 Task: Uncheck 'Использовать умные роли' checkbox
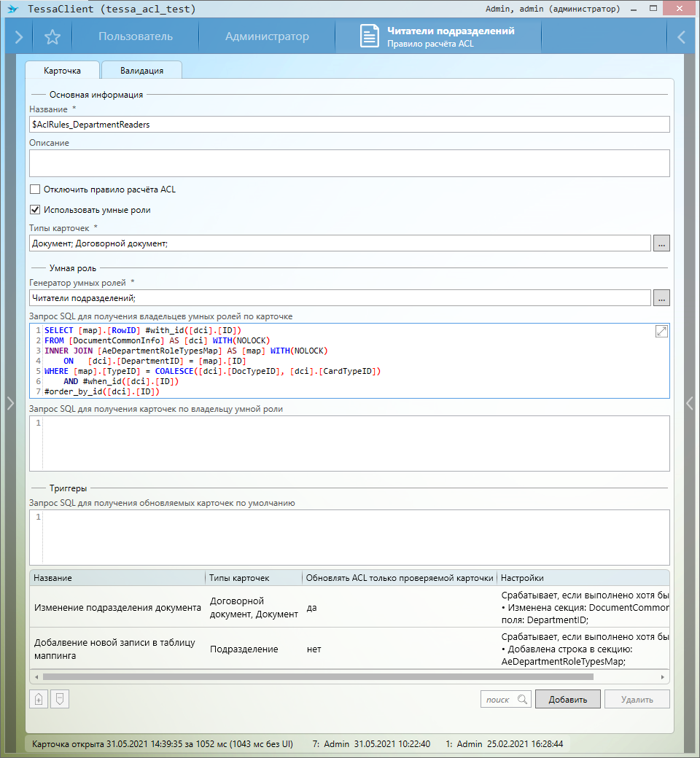tap(34, 210)
